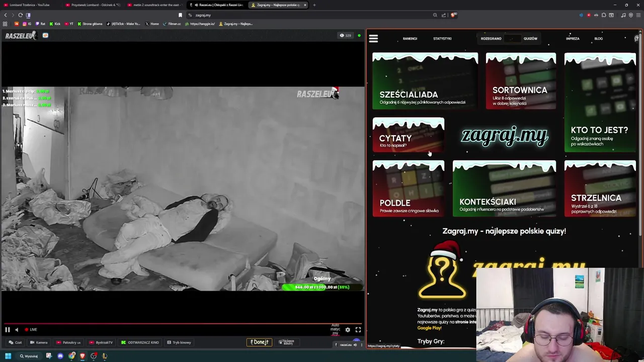This screenshot has height=362, width=644.
Task: Open the Strona główna bookmark
Action: [90, 24]
